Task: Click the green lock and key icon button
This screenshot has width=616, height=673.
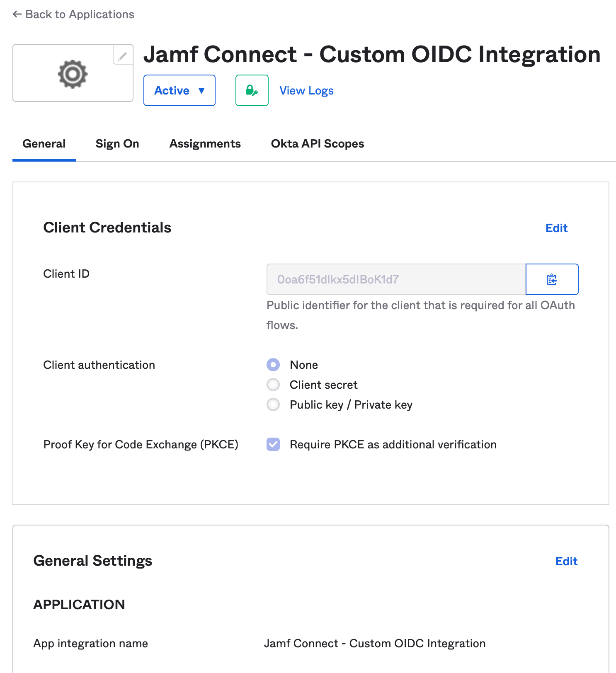Action: pyautogui.click(x=252, y=90)
